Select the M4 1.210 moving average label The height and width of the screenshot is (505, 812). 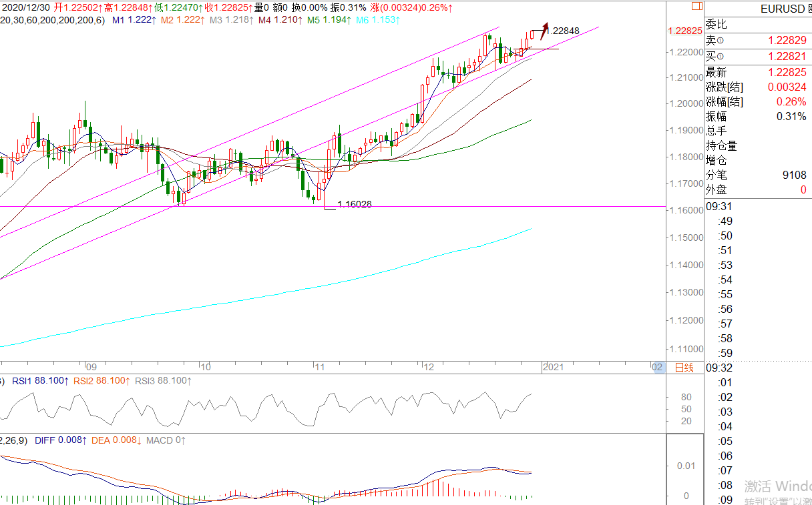280,20
